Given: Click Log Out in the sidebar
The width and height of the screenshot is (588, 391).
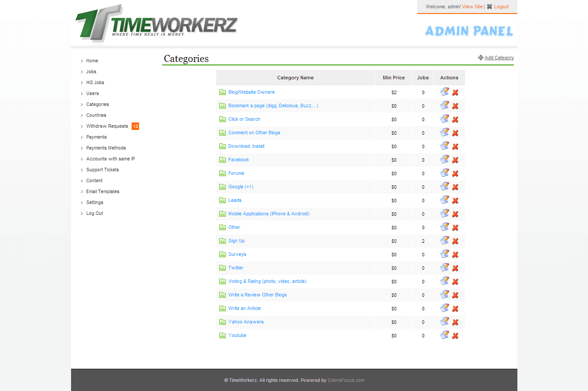Looking at the screenshot, I should 95,214.
